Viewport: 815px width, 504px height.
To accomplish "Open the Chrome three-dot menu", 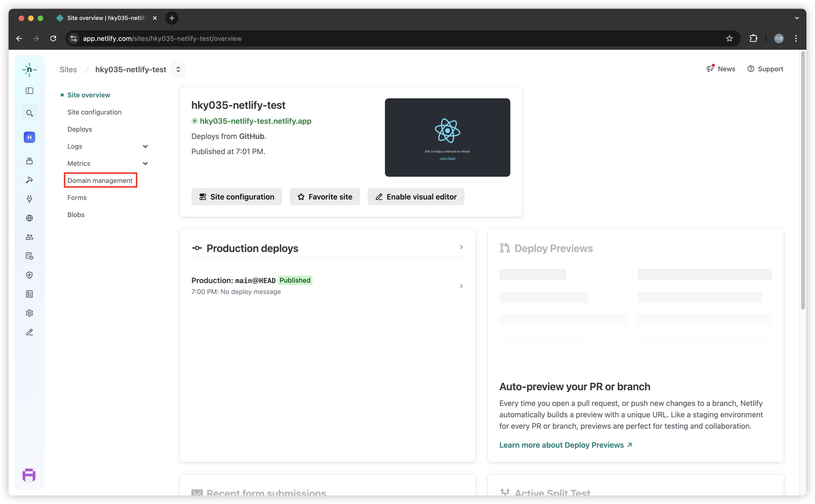I will point(796,38).
